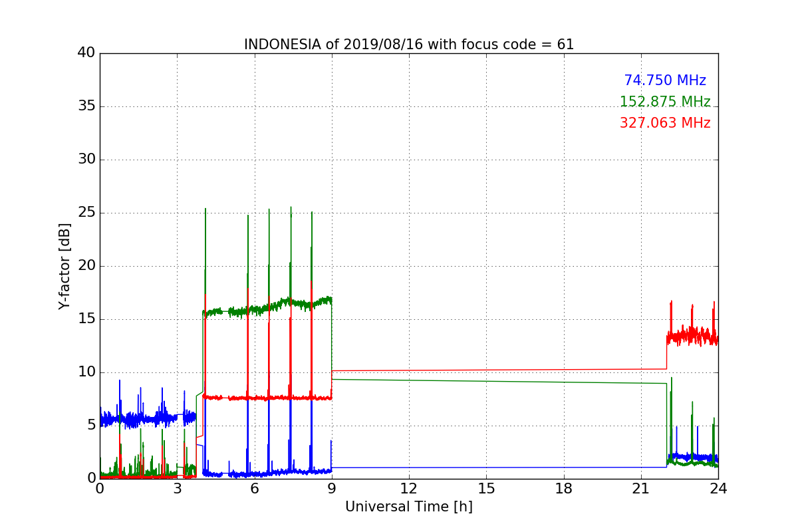Click the x-axis tick label '15'
Screen dimensions: 798x532
point(486,489)
